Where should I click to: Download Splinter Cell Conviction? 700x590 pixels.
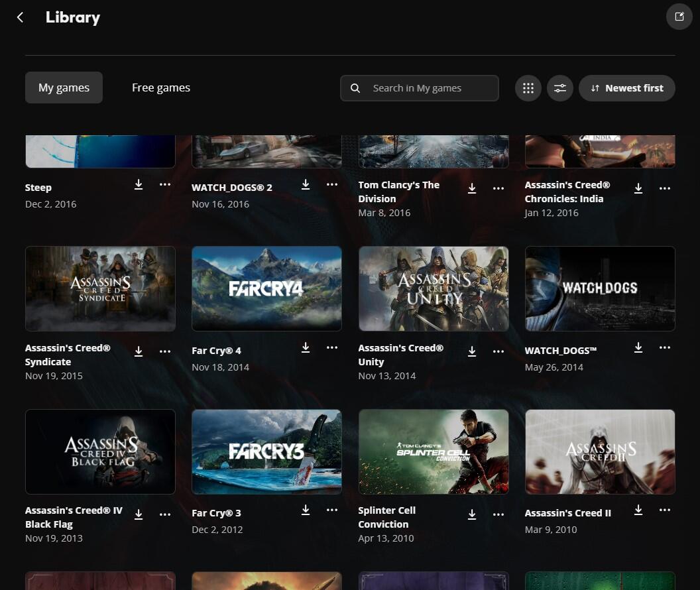(x=472, y=514)
